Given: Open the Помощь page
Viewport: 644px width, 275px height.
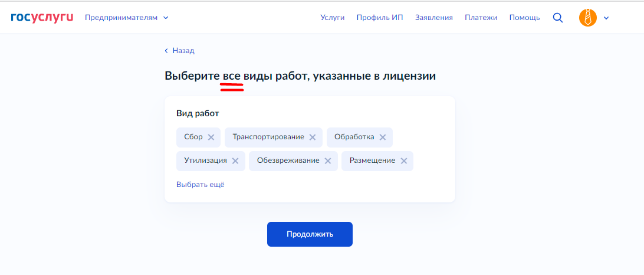Looking at the screenshot, I should pos(524,18).
